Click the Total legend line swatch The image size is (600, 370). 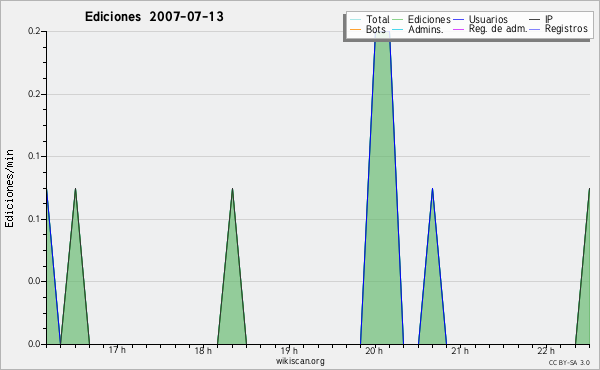tap(355, 20)
